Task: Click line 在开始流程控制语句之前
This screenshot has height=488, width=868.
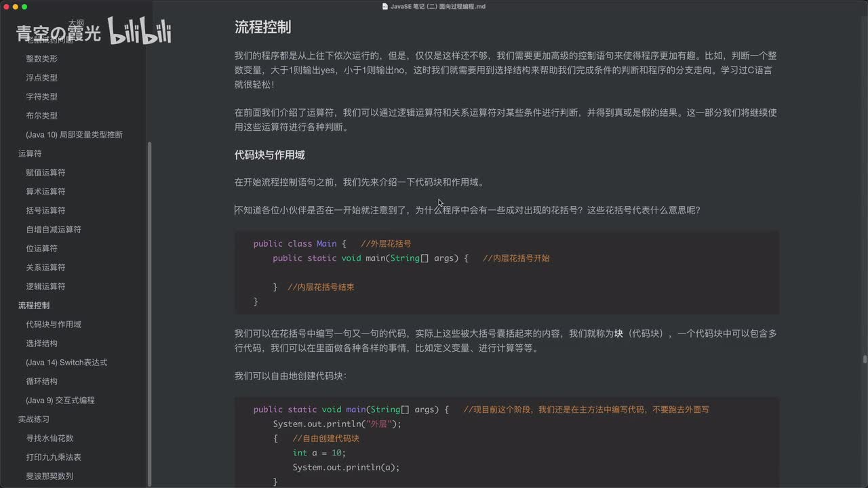Action: coord(359,182)
